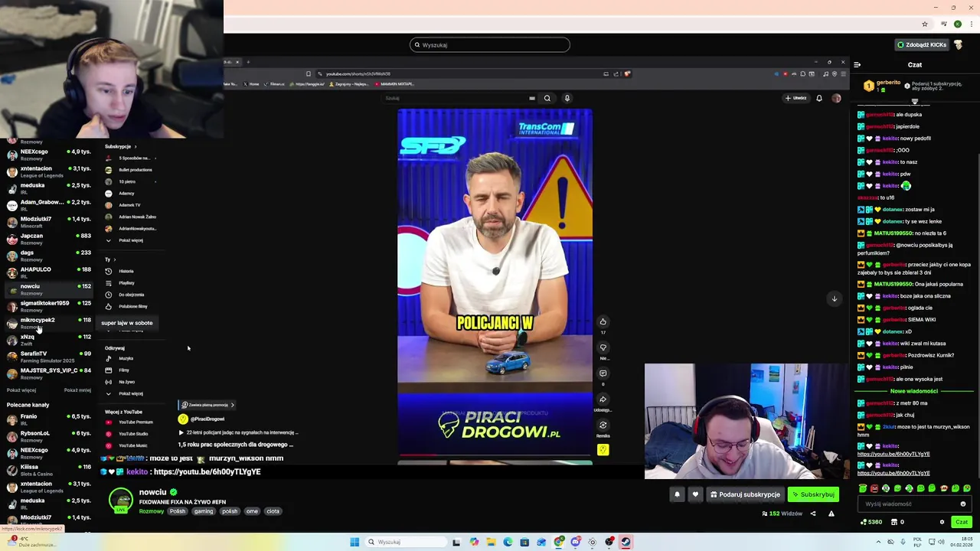Click the Rozmowy category link under title
The image size is (980, 551).
pos(152,511)
